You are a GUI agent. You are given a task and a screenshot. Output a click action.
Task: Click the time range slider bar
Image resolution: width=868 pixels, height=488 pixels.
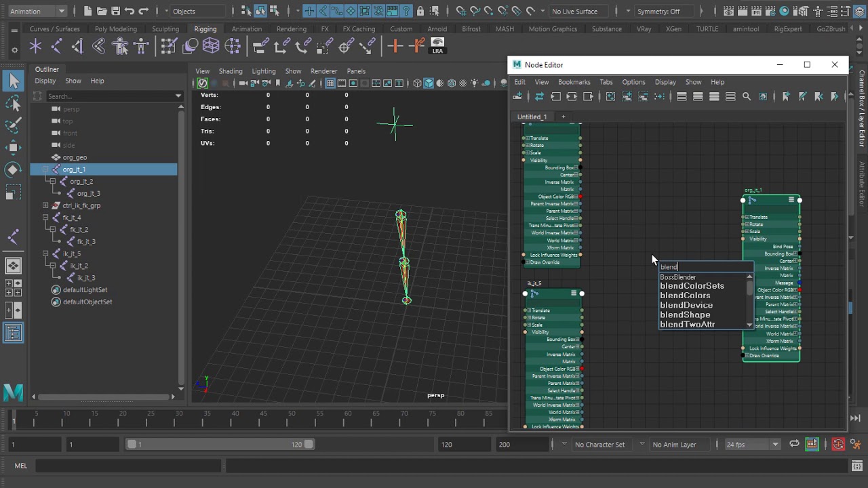tap(220, 445)
